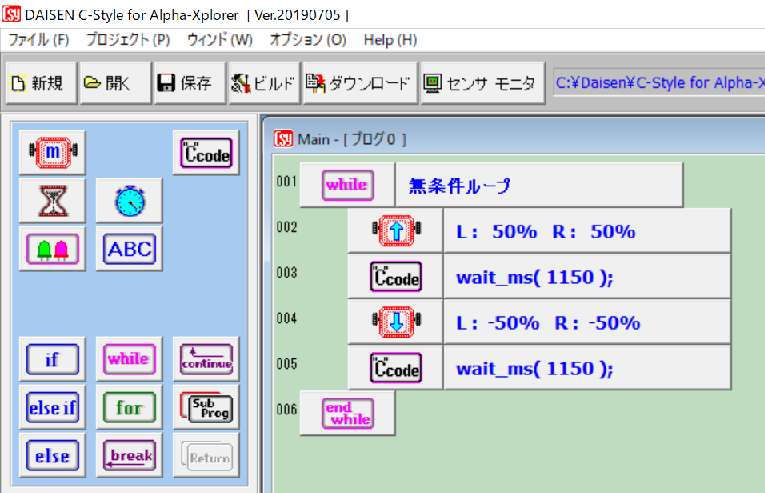
Task: Select 'L: 50% R: 50%' on line 002
Action: [545, 231]
